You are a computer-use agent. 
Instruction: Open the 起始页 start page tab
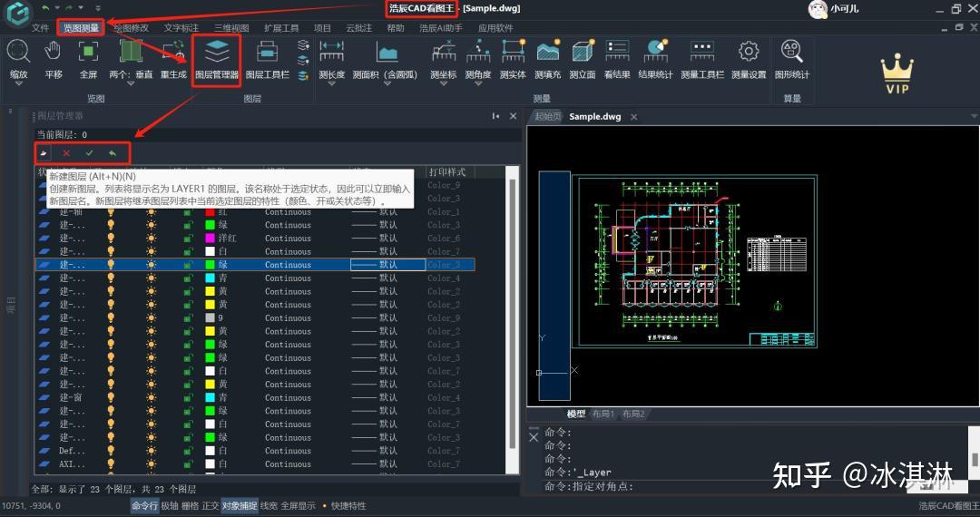click(x=547, y=117)
